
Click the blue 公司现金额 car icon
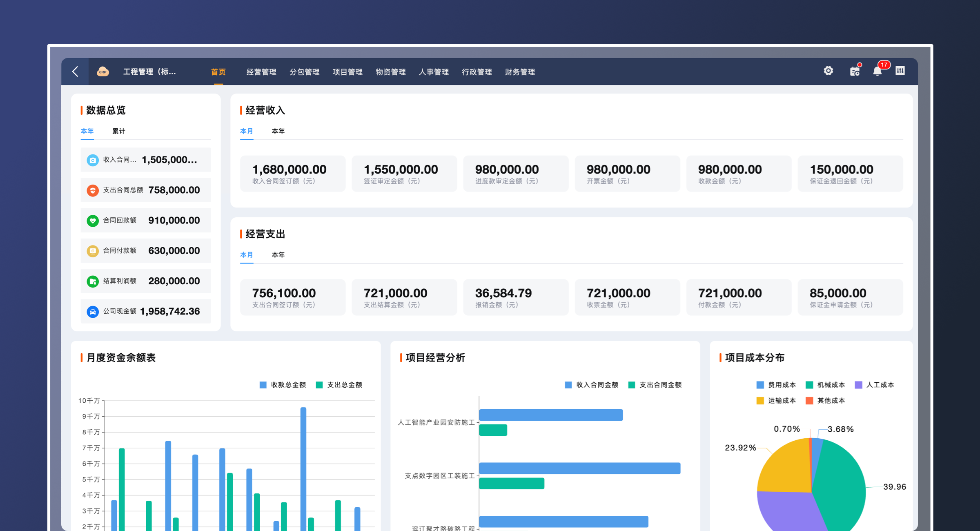point(93,312)
